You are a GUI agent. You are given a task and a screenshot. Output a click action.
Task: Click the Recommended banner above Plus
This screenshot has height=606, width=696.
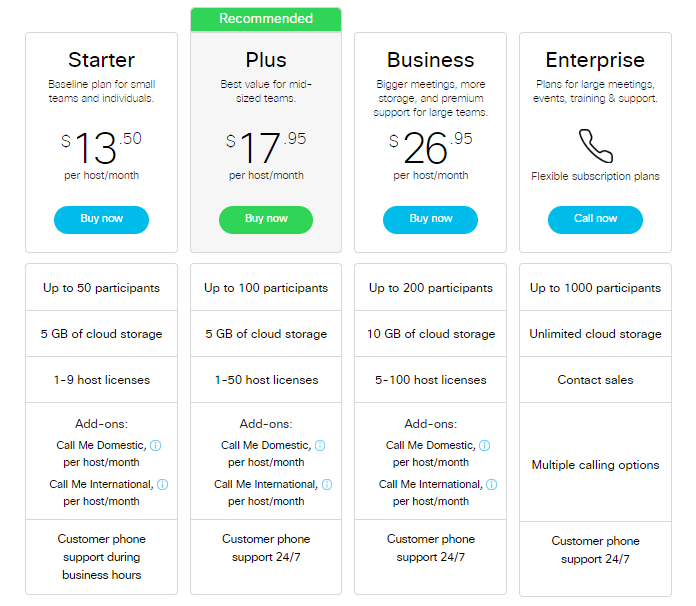click(x=266, y=19)
